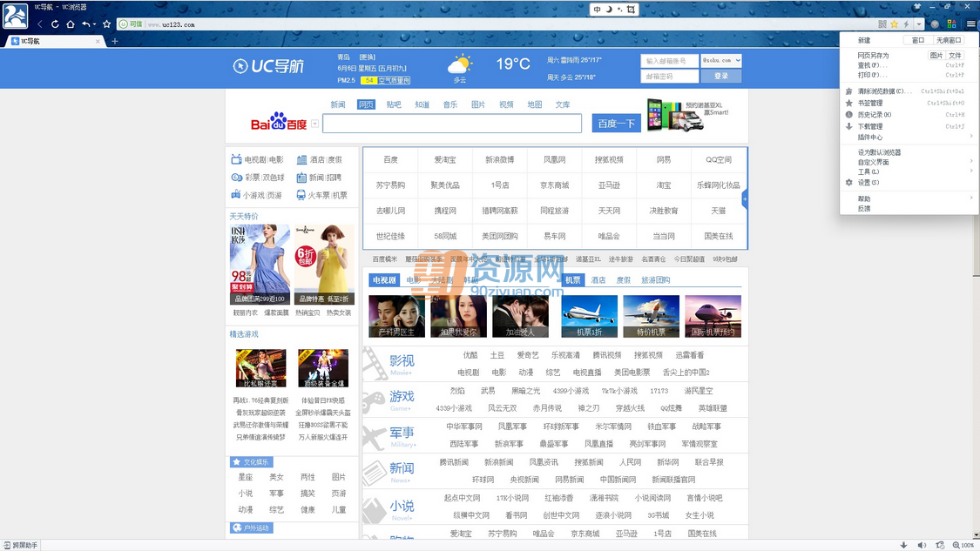Click the 更换 city change link
Screen dimensions: 980x551
pos(367,57)
